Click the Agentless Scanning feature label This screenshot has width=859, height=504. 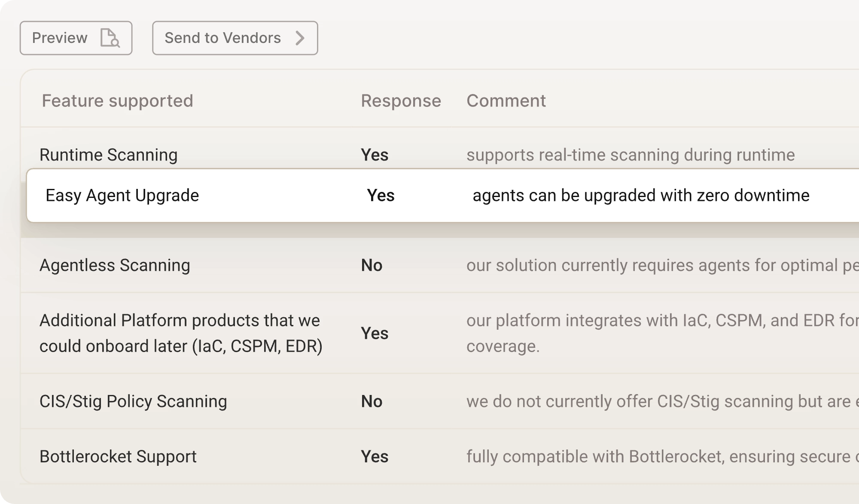[x=114, y=265]
